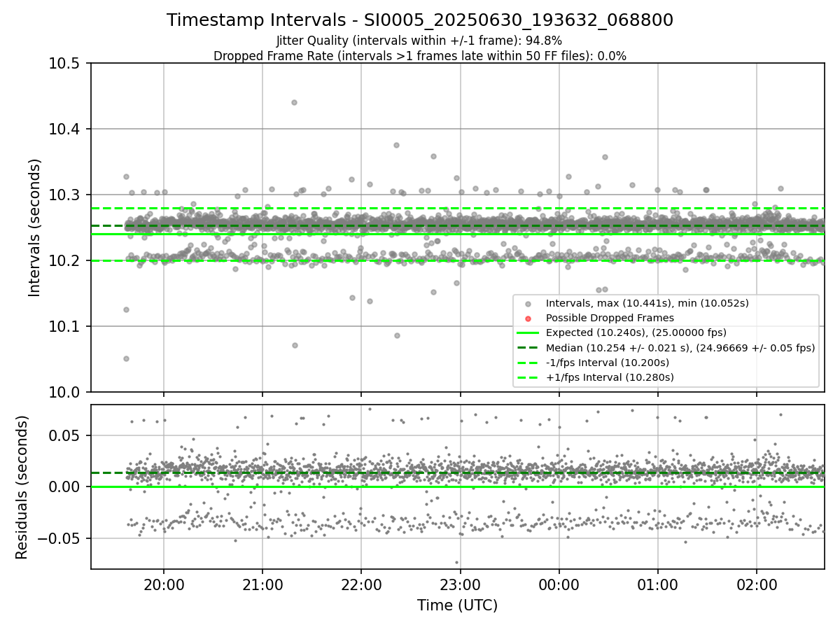Click legend entry Intervals, max (10.441s), min (10.052s)
This screenshot has height=630, width=840.
coord(647,303)
